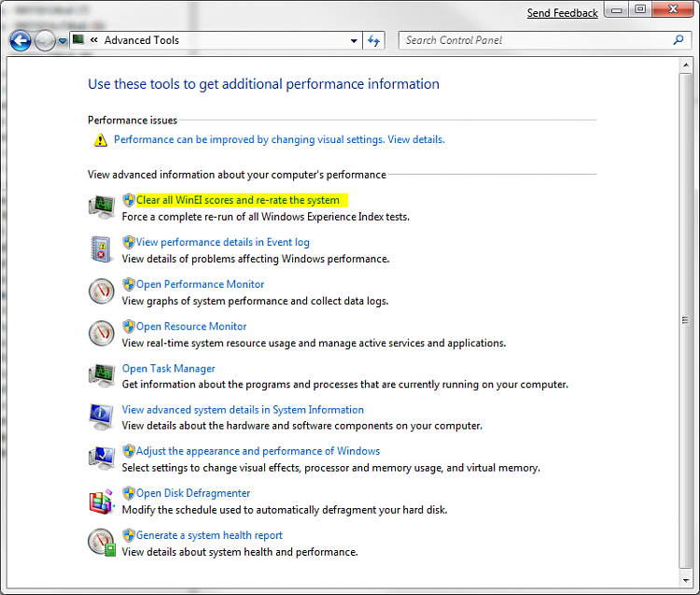
Task: Select heading View advanced information about your computer's performance
Action: coord(237,175)
